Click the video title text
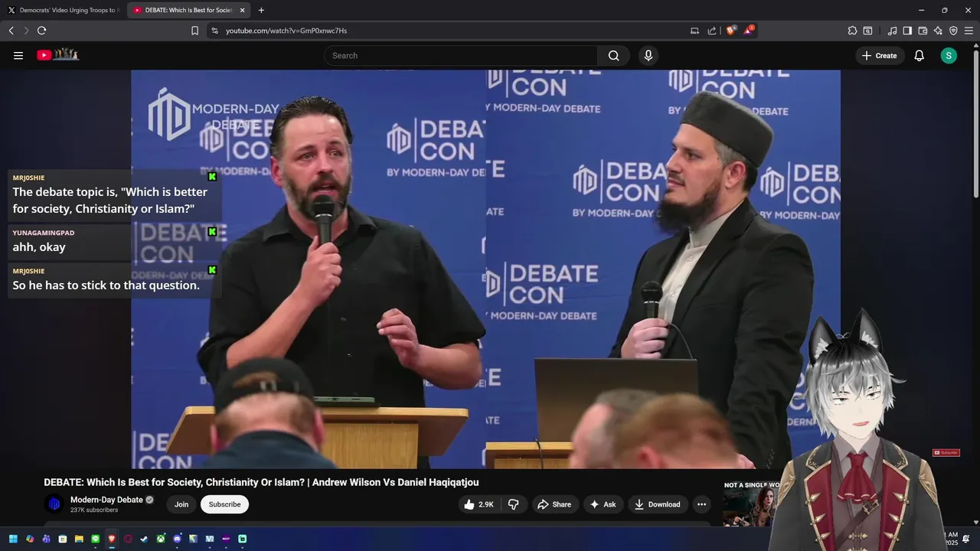 261,482
